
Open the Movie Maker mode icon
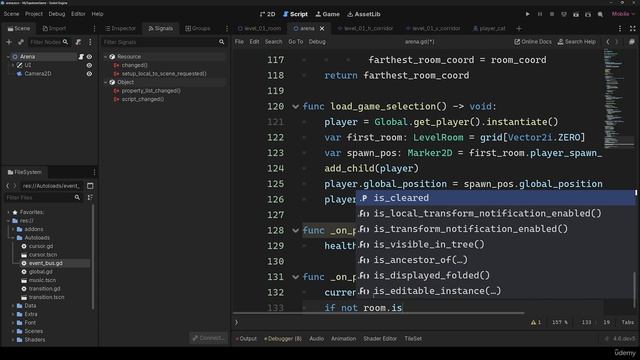pyautogui.click(x=600, y=14)
